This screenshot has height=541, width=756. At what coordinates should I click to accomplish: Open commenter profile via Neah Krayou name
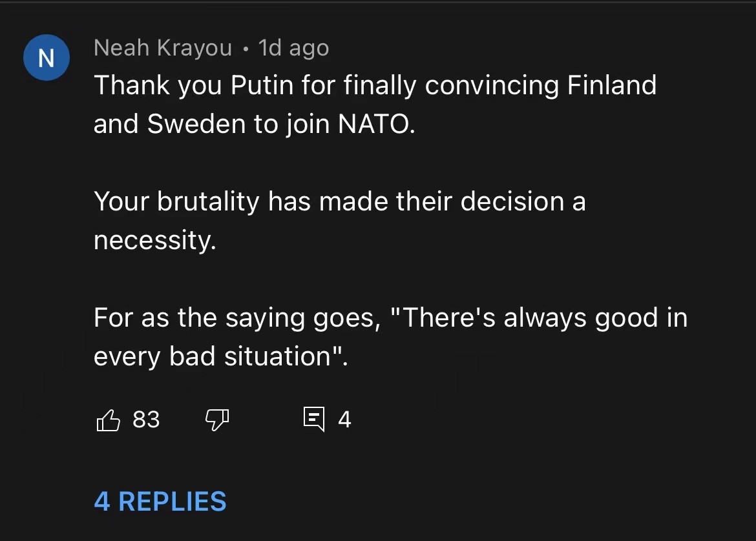point(162,48)
